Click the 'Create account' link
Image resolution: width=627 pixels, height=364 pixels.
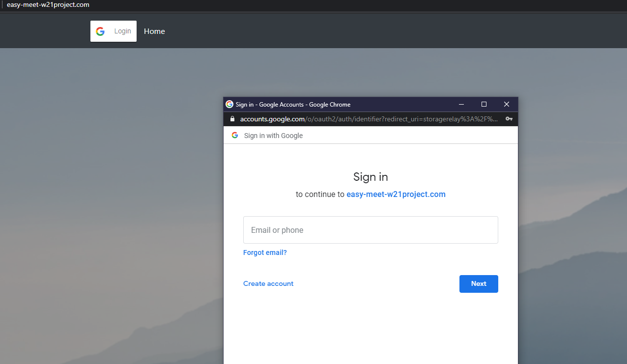pos(268,283)
